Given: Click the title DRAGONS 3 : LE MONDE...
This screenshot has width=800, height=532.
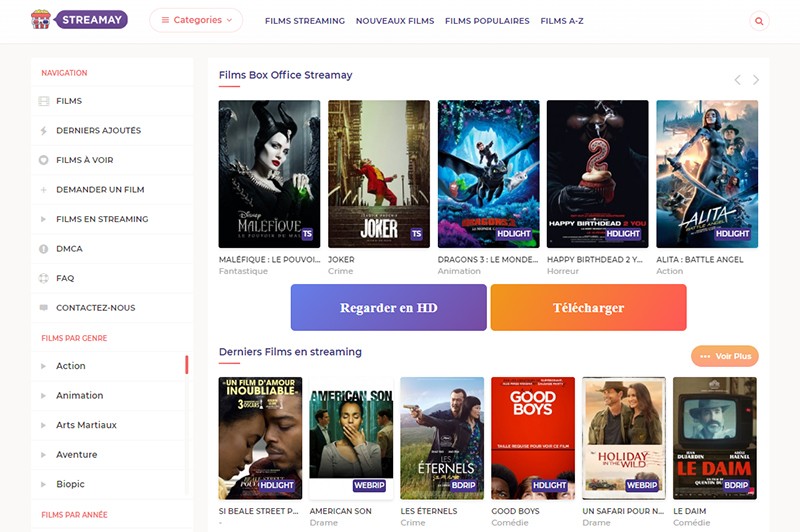Looking at the screenshot, I should [488, 260].
